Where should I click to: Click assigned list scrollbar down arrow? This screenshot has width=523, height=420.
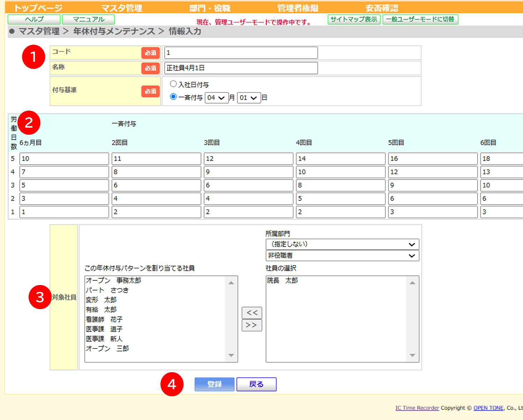[231, 355]
